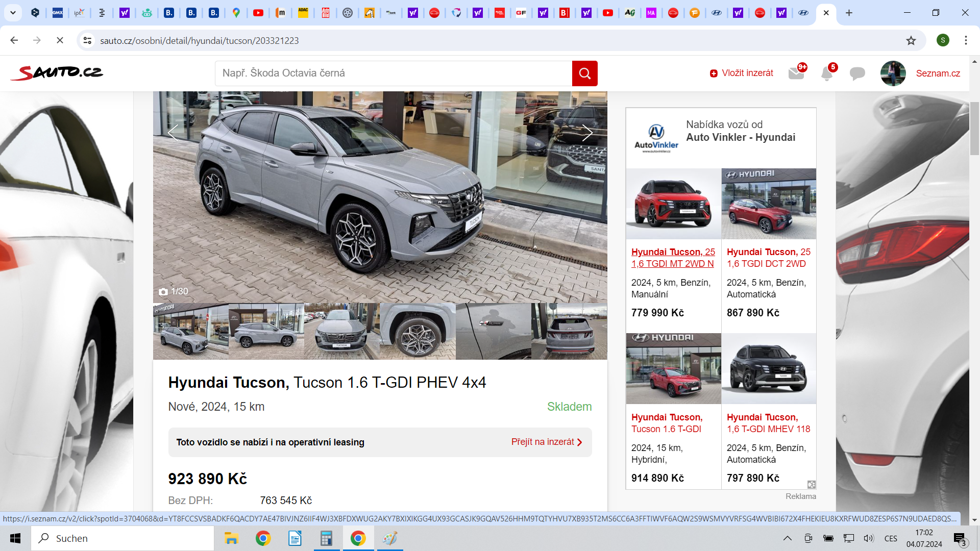The width and height of the screenshot is (980, 551).
Task: Click the Auto Vinkler - Hyundai dealer heading
Action: (x=741, y=137)
